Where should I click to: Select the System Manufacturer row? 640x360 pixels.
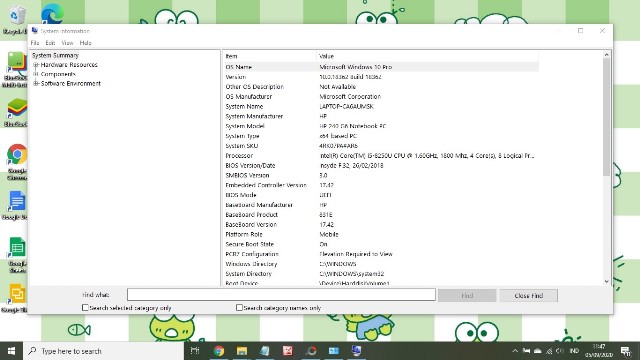point(381,116)
